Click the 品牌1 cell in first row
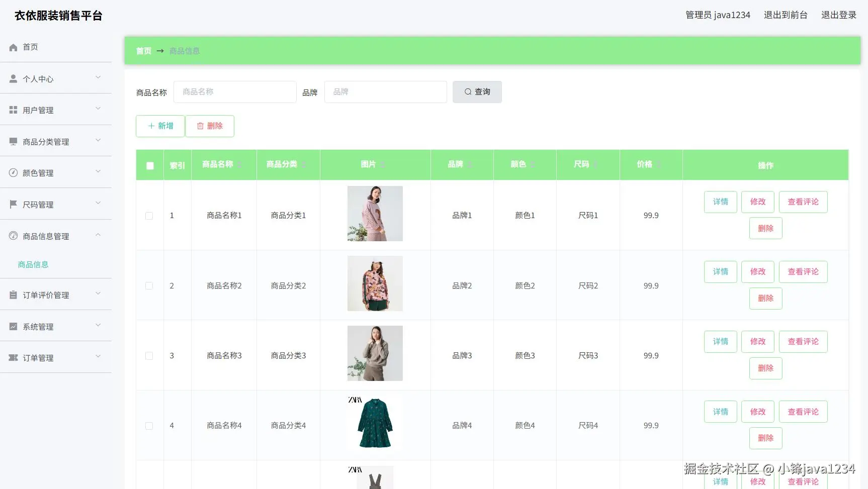This screenshot has width=868, height=489. pos(462,216)
